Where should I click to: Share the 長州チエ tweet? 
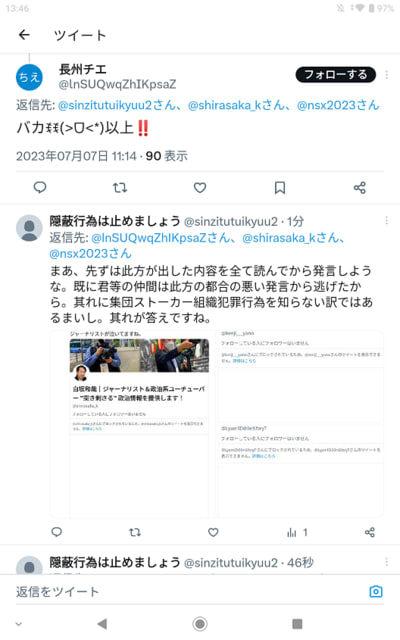(x=360, y=187)
